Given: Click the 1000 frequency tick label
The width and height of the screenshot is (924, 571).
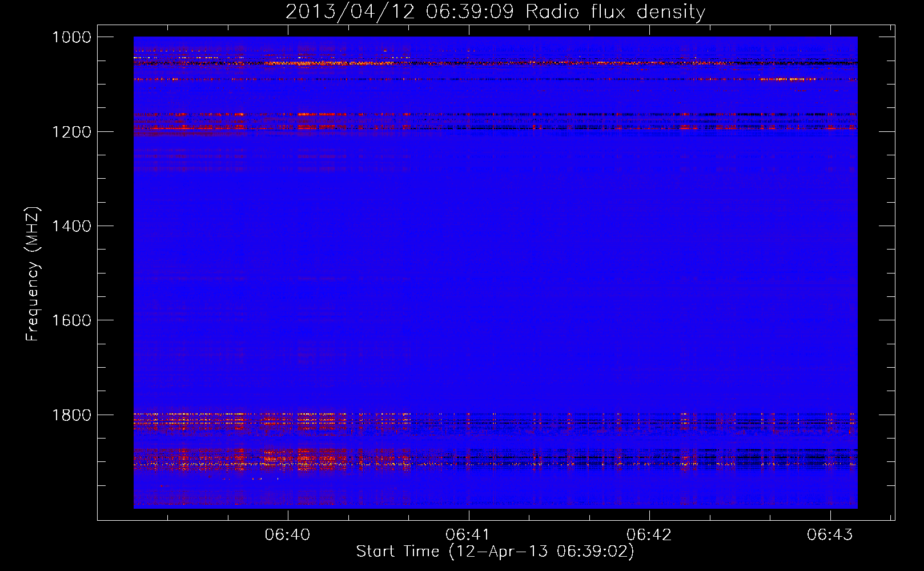Looking at the screenshot, I should pos(71,37).
